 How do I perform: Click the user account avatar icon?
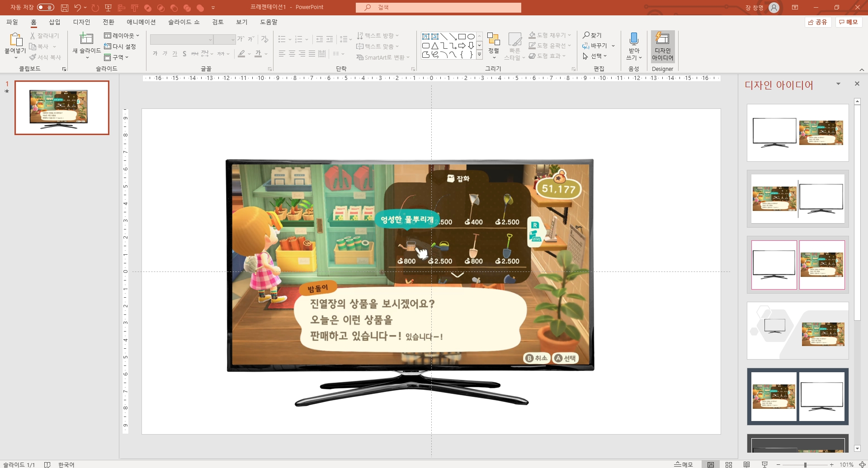(x=774, y=8)
